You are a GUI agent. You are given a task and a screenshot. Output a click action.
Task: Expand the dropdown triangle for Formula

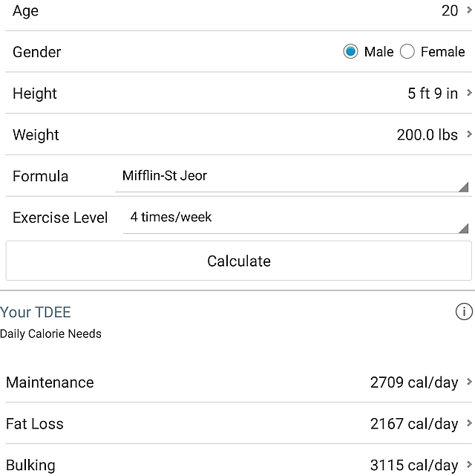463,187
